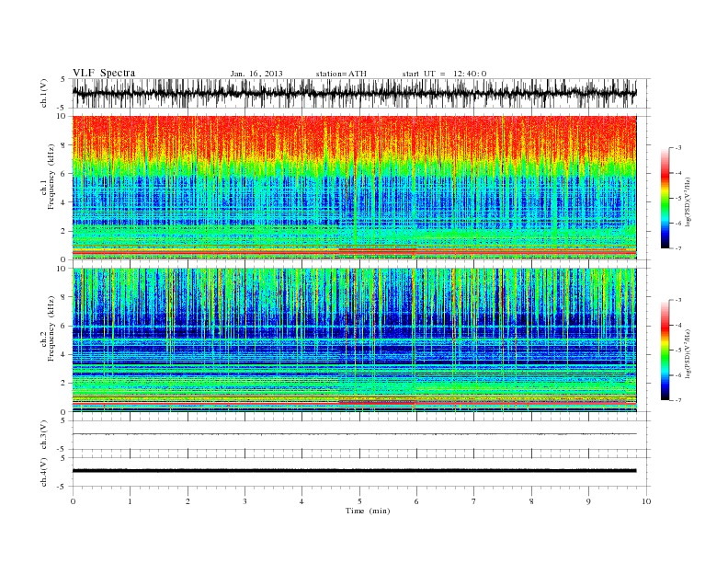Click the '4' kHz tick of ch.2 spectrogram
The height and width of the screenshot is (563, 728).
point(64,354)
